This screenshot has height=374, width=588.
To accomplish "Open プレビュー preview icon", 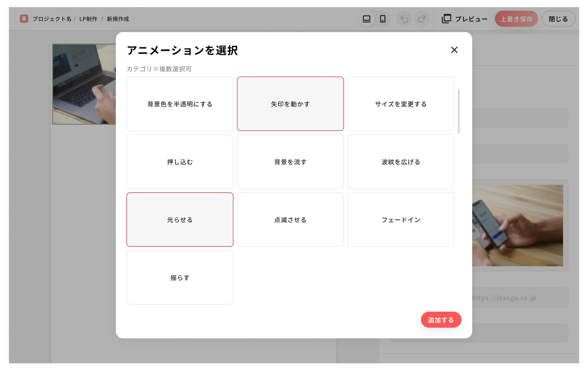I will pyautogui.click(x=446, y=19).
